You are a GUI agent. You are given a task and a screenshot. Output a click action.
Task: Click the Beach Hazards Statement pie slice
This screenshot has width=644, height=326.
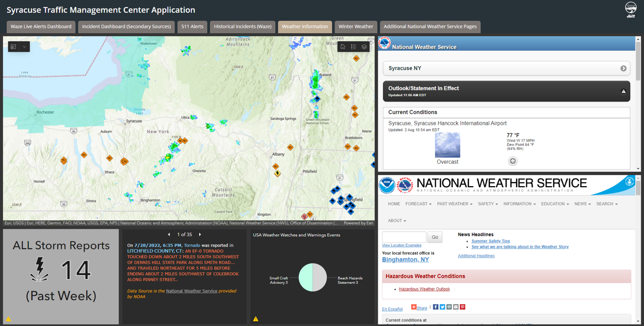[319, 277]
